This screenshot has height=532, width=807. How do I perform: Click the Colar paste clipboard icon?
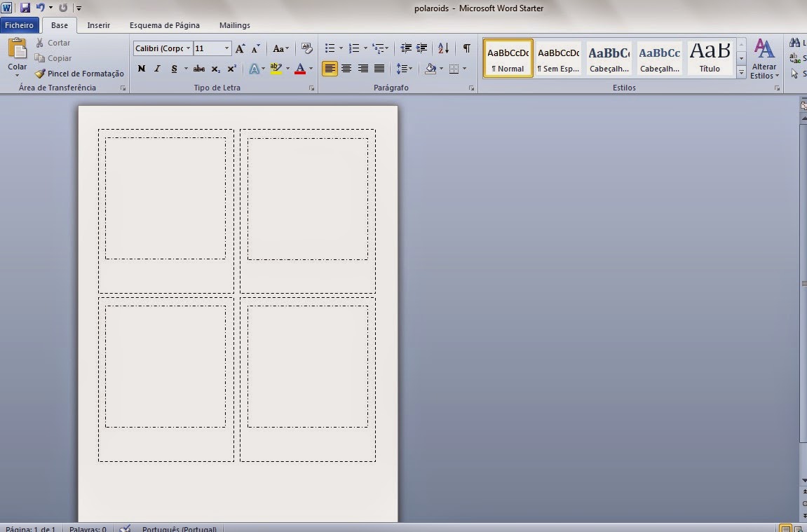pos(17,48)
